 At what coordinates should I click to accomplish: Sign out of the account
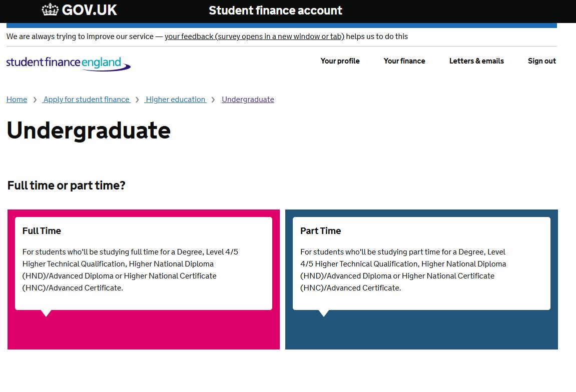click(x=541, y=61)
